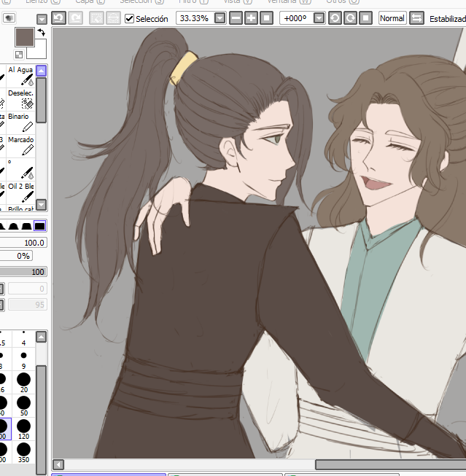Choose brush size preset 20
This screenshot has height=476, width=466.
23,383
